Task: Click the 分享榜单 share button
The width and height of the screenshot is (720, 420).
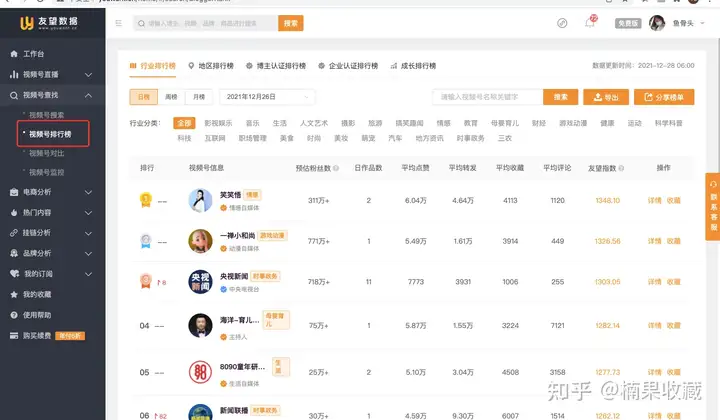Action: tap(664, 97)
